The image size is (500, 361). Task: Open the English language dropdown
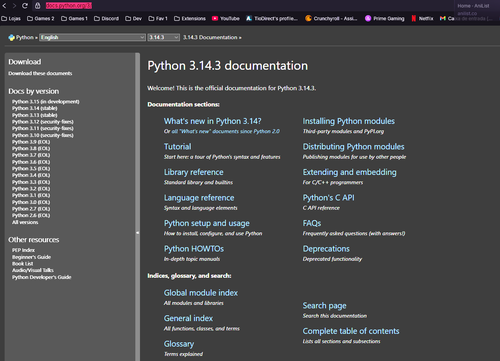(x=92, y=37)
